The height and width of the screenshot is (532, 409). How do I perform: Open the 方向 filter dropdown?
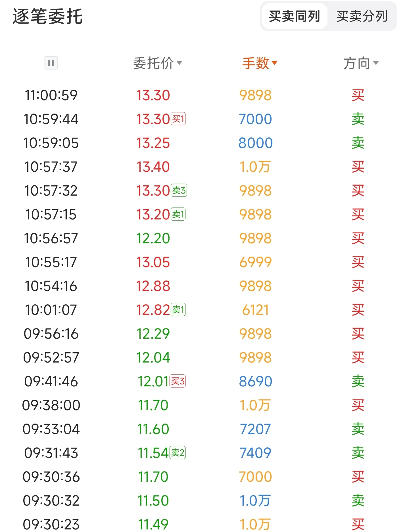coord(361,63)
